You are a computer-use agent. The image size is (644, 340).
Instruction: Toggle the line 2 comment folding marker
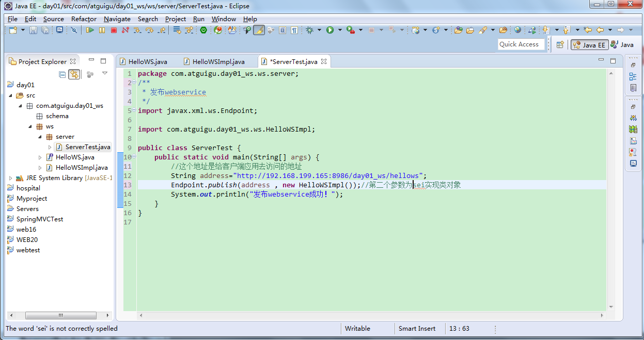click(x=134, y=83)
